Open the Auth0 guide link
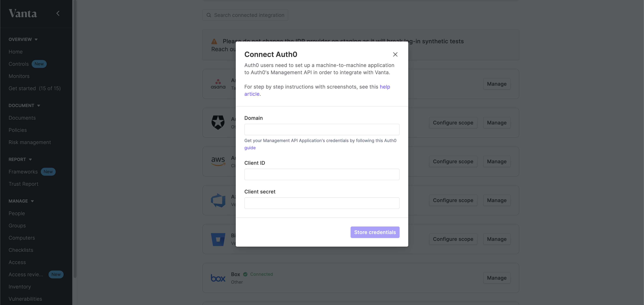 250,148
